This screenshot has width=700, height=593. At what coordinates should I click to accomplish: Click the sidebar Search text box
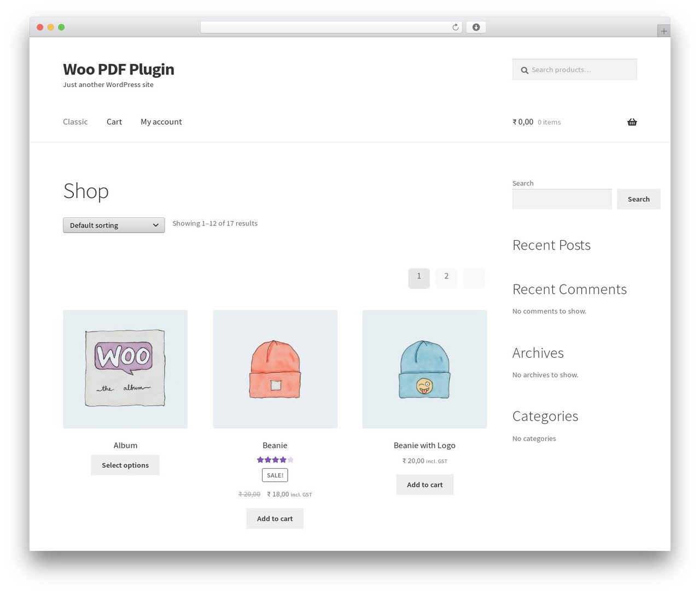(562, 199)
